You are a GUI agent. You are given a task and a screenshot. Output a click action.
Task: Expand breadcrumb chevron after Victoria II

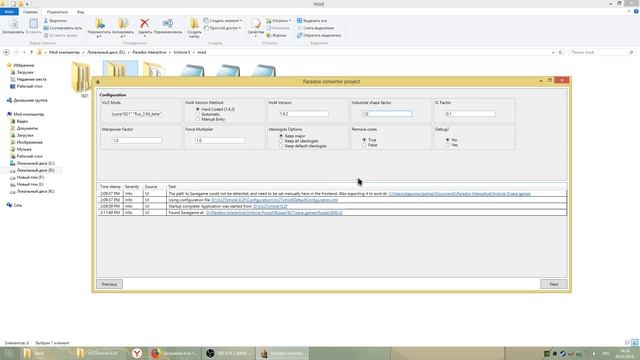193,52
